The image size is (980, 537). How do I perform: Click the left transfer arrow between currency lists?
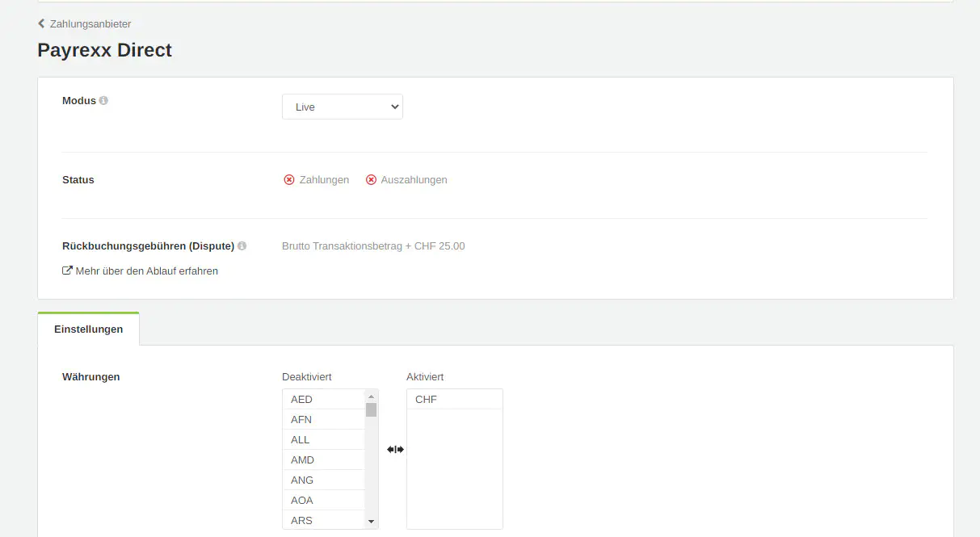coord(391,449)
